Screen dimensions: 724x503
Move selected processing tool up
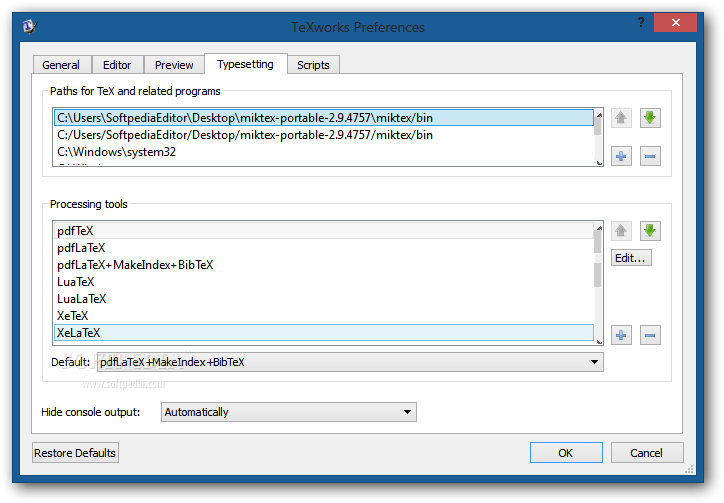(x=621, y=230)
